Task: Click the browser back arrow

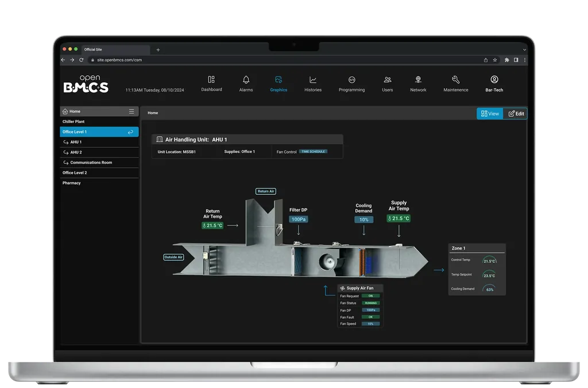Action: click(x=63, y=60)
